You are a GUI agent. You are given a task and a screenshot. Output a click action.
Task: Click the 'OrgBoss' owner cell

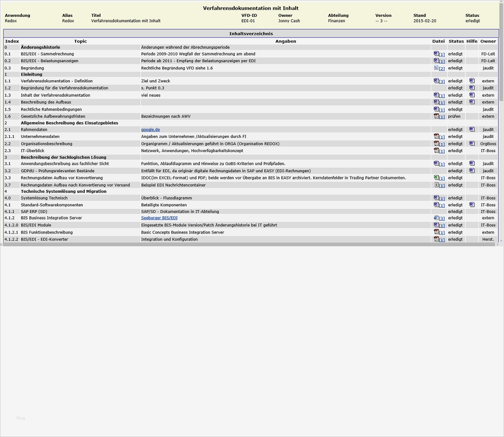(488, 144)
